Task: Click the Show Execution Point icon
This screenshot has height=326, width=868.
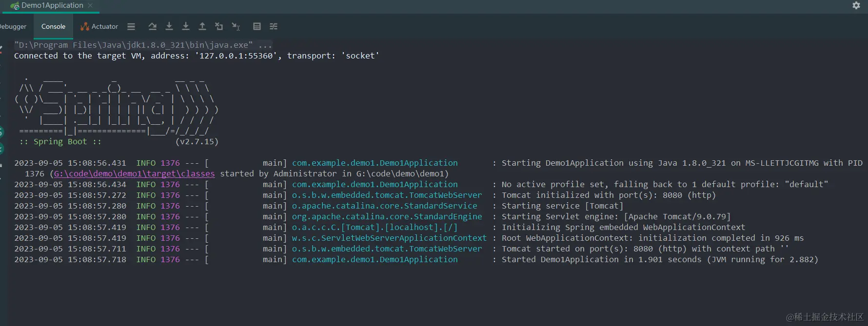Action: pos(131,26)
